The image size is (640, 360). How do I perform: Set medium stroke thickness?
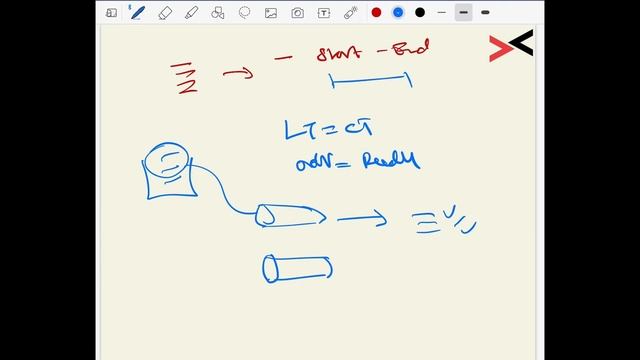point(463,13)
